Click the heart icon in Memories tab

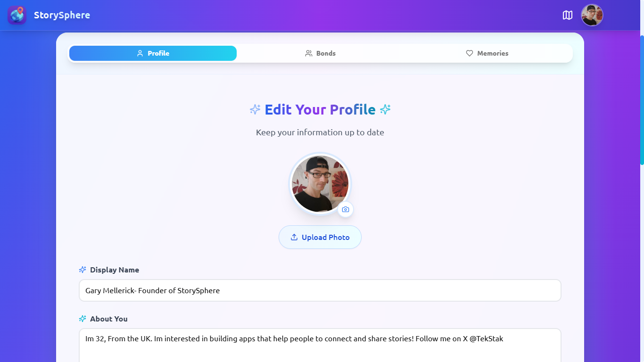tap(470, 53)
